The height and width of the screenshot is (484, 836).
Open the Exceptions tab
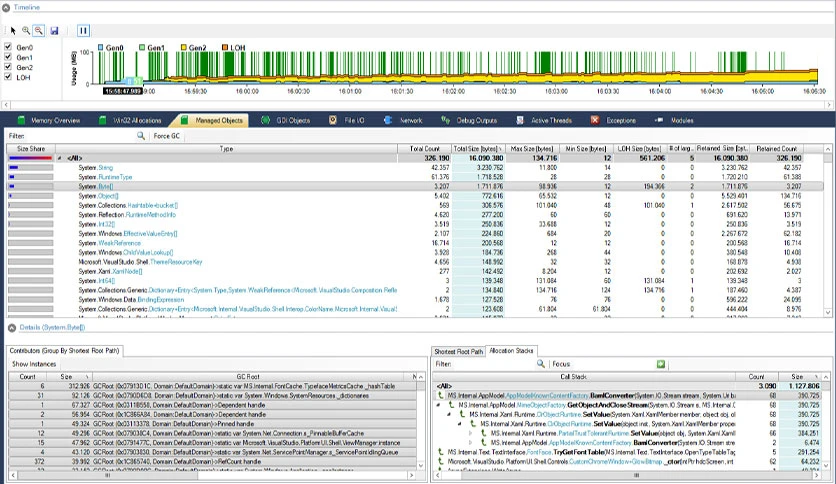(614, 120)
